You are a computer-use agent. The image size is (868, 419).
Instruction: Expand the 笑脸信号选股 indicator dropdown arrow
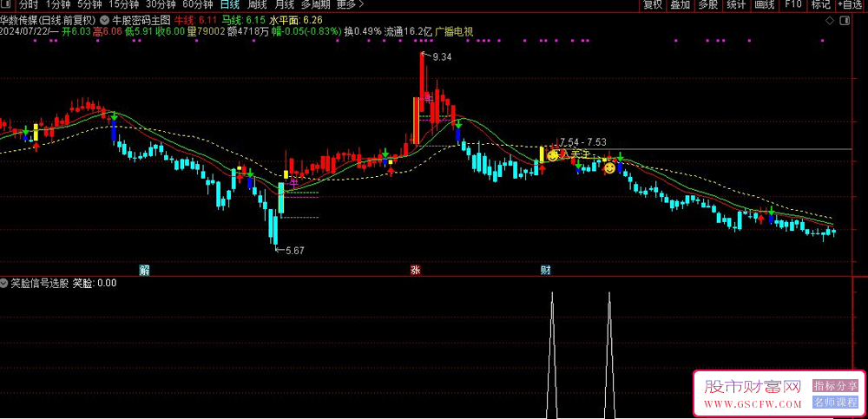point(4,284)
